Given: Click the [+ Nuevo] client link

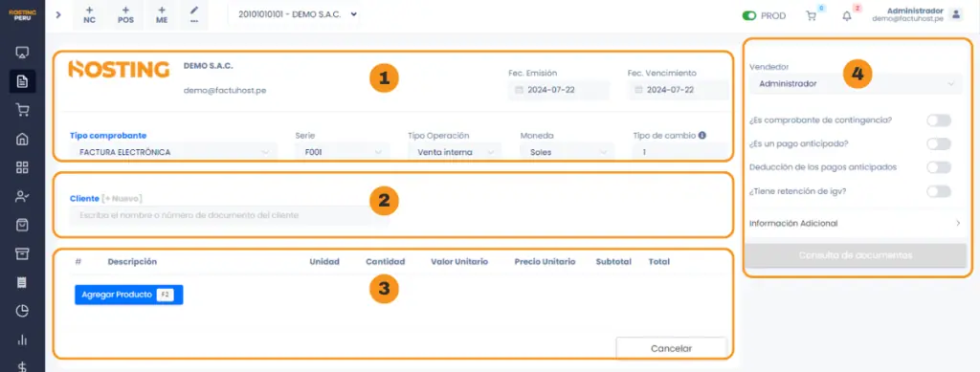Looking at the screenshot, I should (x=122, y=199).
